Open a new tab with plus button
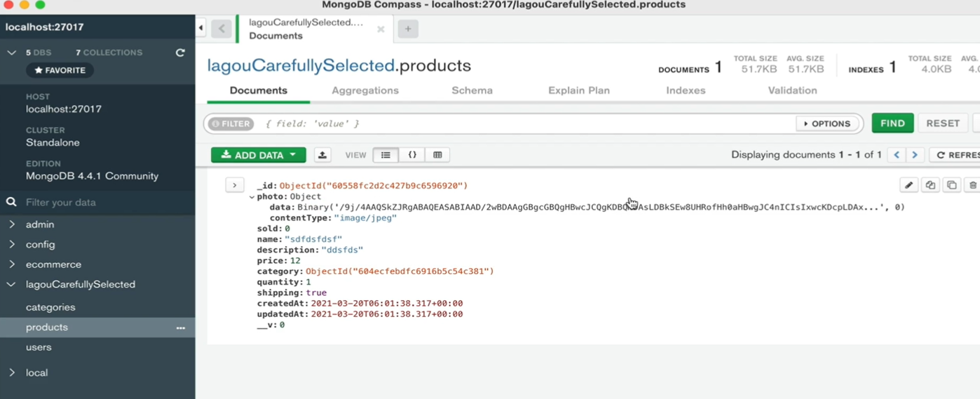This screenshot has width=980, height=399. pyautogui.click(x=408, y=29)
